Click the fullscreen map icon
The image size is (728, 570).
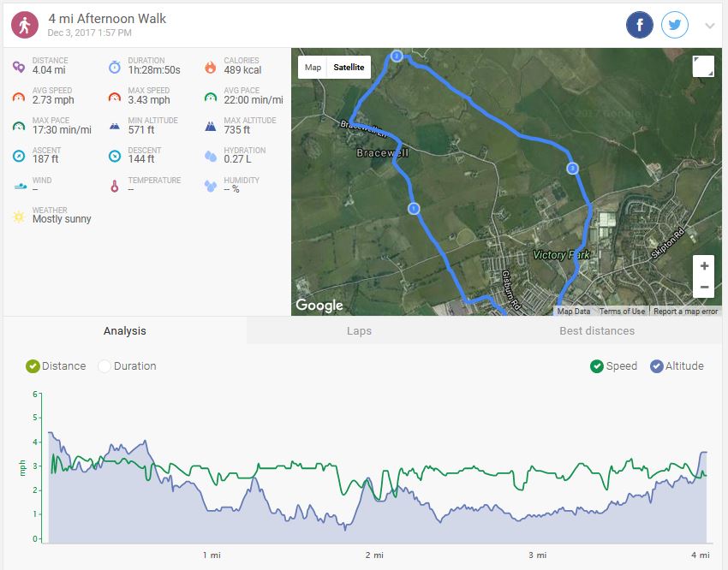pos(702,67)
